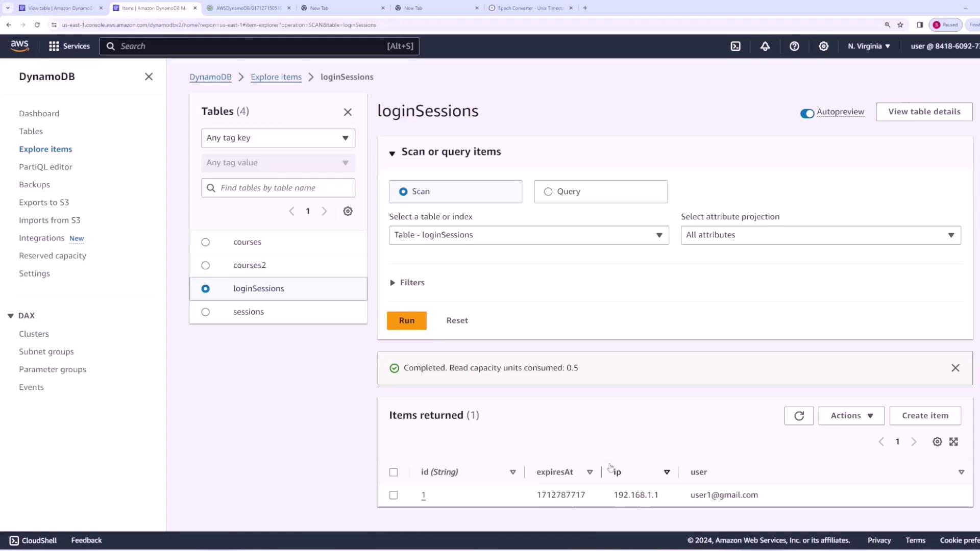Select the loginSessions table radio
Image resolution: width=980 pixels, height=551 pixels.
[205, 289]
